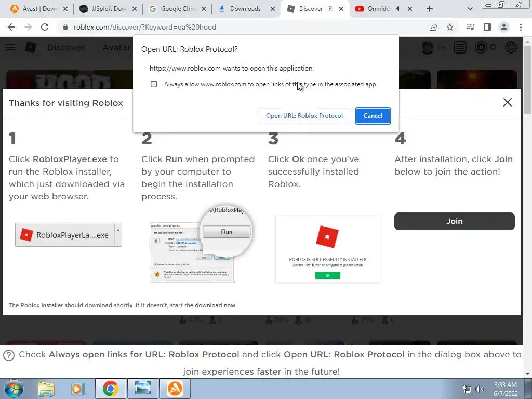This screenshot has height=399, width=532.
Task: Open volume control in system tray
Action: tap(480, 389)
